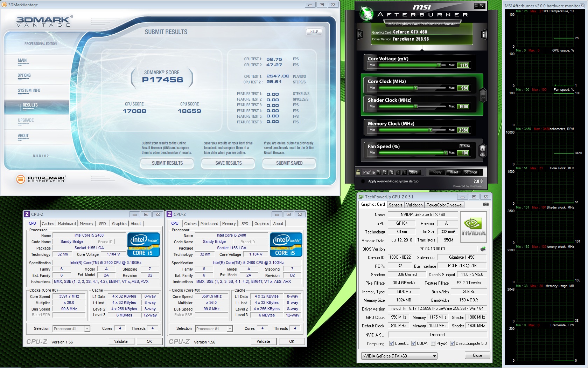Click the Core Clock slider handle
This screenshot has width=588, height=368.
(x=416, y=88)
